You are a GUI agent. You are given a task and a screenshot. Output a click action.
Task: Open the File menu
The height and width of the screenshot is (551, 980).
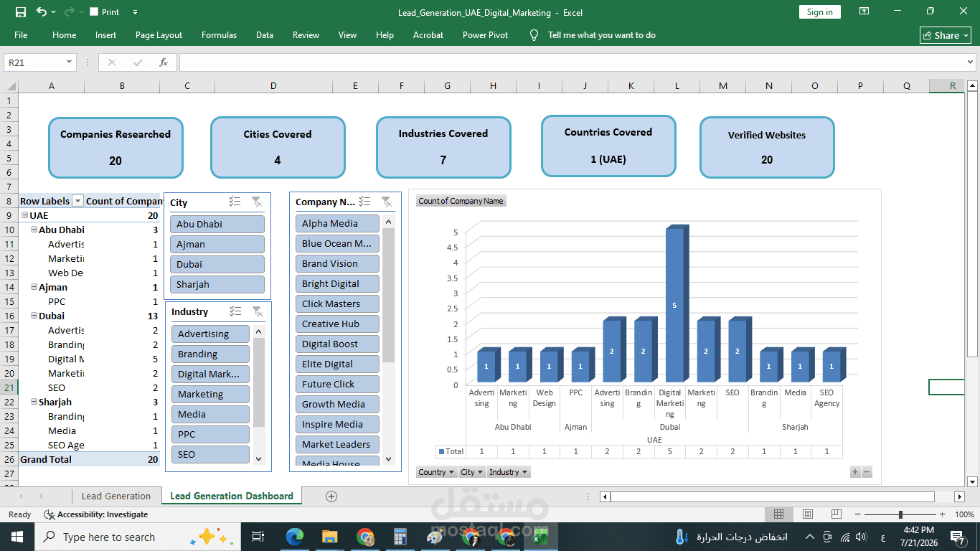tap(21, 35)
